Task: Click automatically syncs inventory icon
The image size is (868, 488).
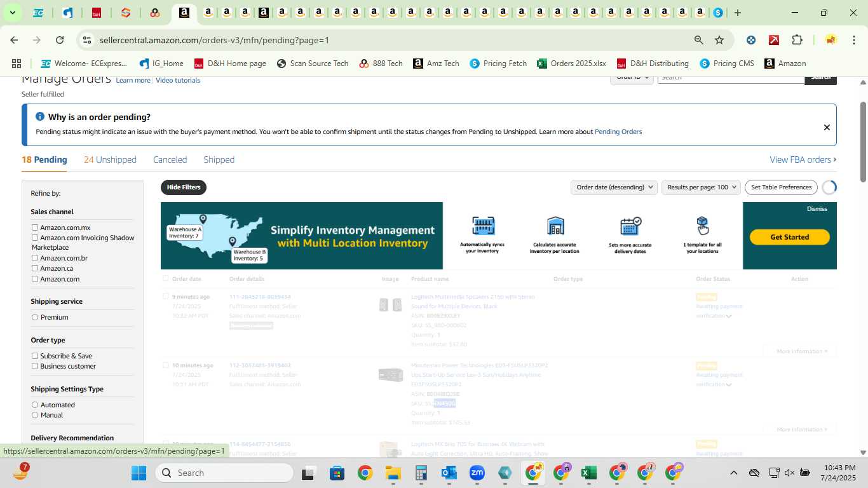Action: click(x=484, y=226)
